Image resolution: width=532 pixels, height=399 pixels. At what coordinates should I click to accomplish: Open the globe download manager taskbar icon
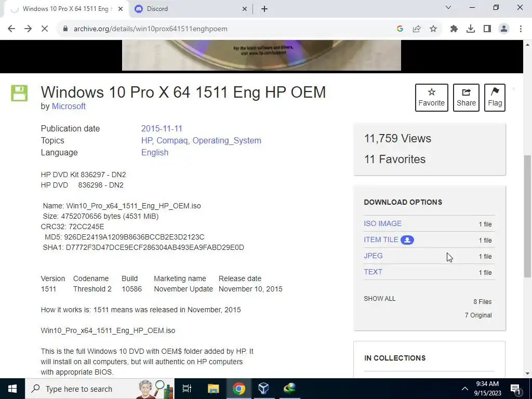point(290,389)
